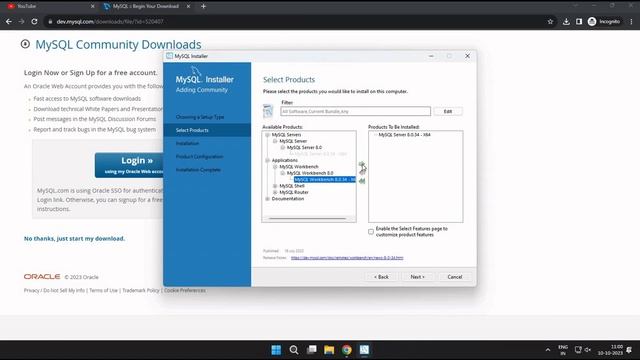Switch to the YouTube browser tab
The height and width of the screenshot is (360, 640).
51,6
